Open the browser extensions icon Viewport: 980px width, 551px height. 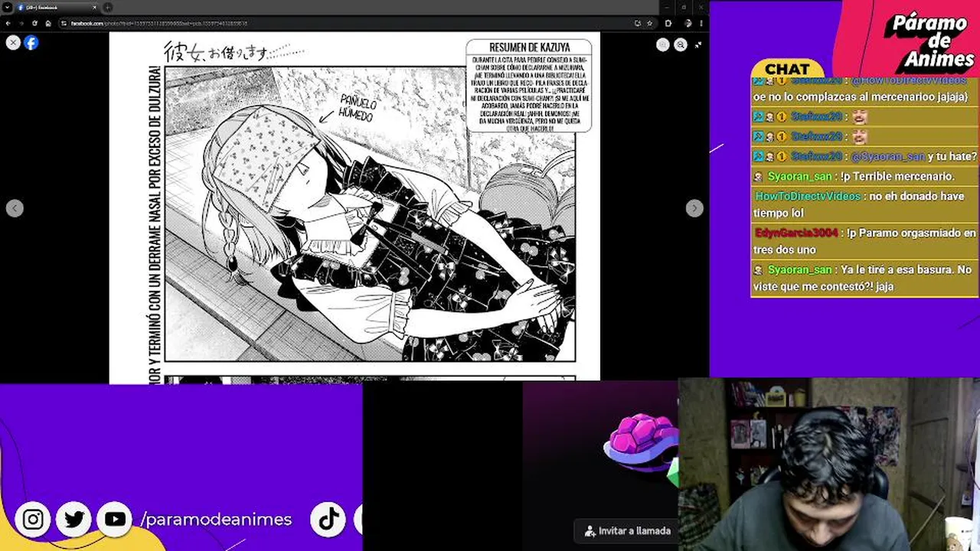668,23
